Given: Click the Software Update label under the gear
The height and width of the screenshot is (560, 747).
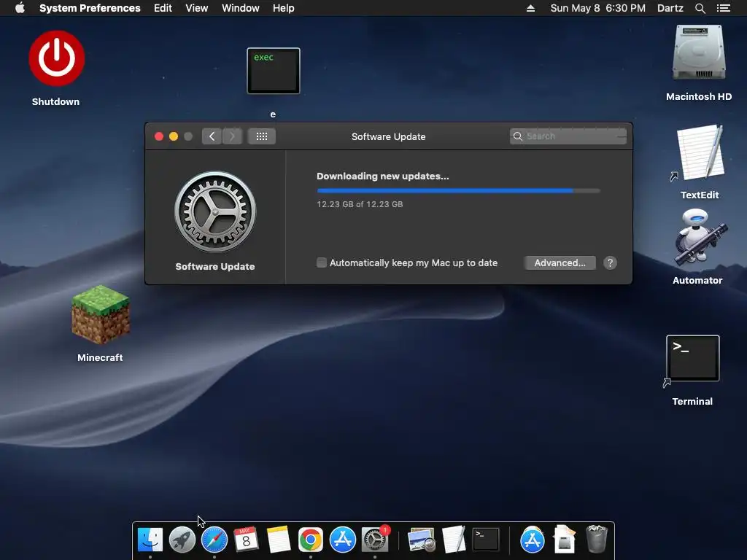Looking at the screenshot, I should pyautogui.click(x=215, y=267).
